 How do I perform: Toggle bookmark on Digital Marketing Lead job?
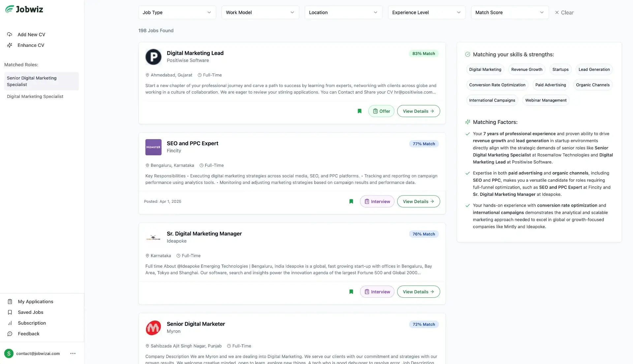[360, 111]
